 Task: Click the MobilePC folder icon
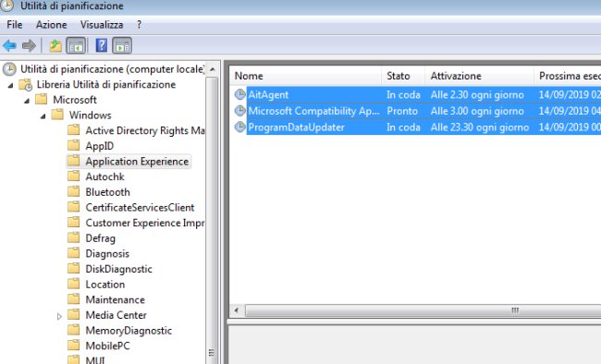click(x=74, y=345)
